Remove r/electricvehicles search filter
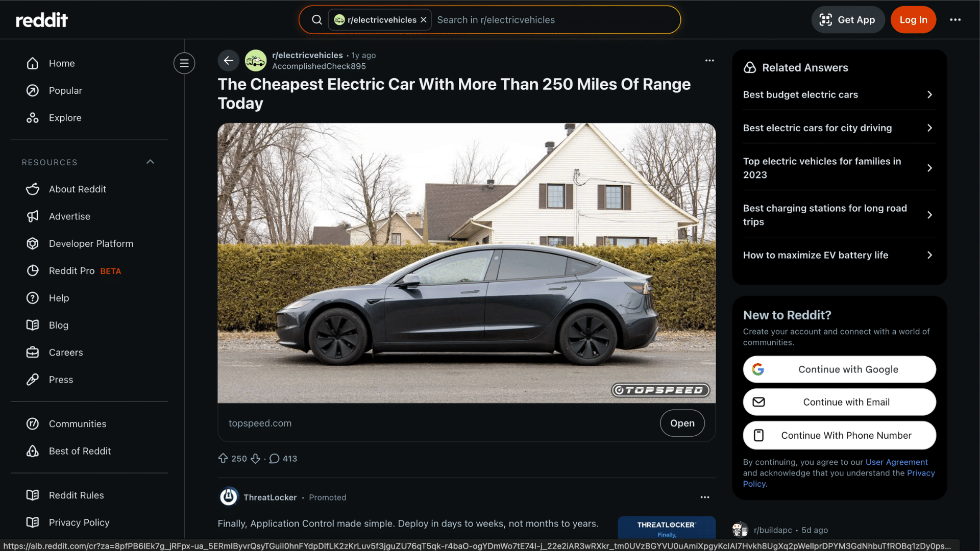Screen dimensions: 980x551 [x=424, y=20]
